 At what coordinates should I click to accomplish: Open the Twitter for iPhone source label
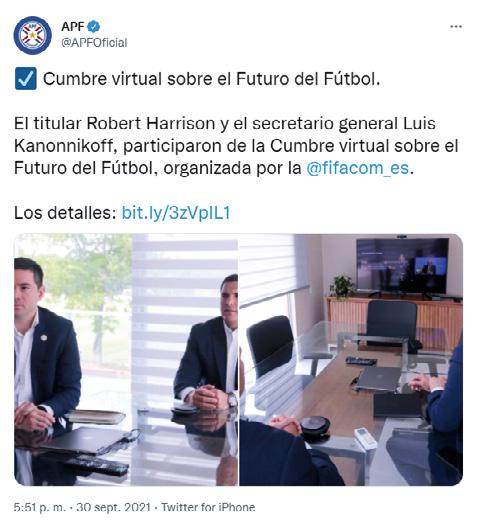point(208,507)
